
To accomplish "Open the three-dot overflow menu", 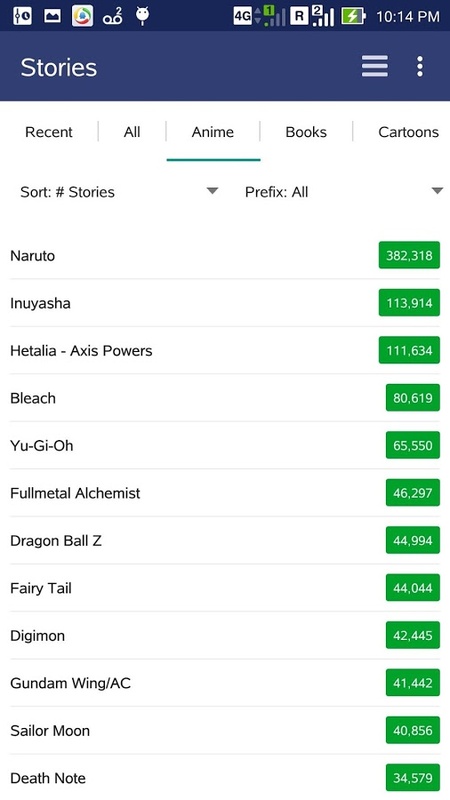I will coord(419,66).
